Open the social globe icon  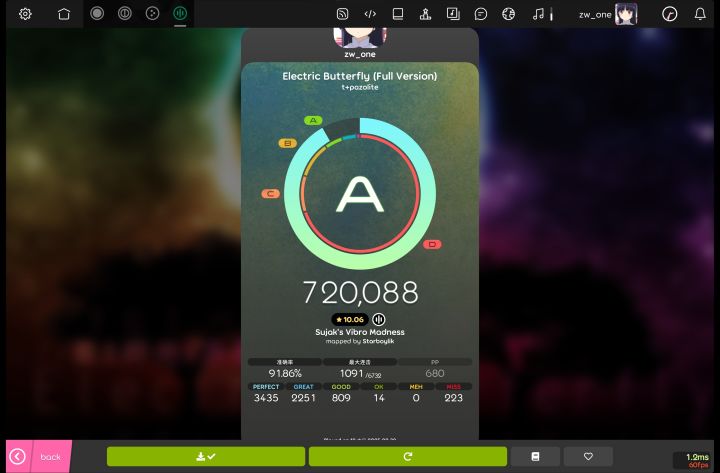click(x=508, y=14)
